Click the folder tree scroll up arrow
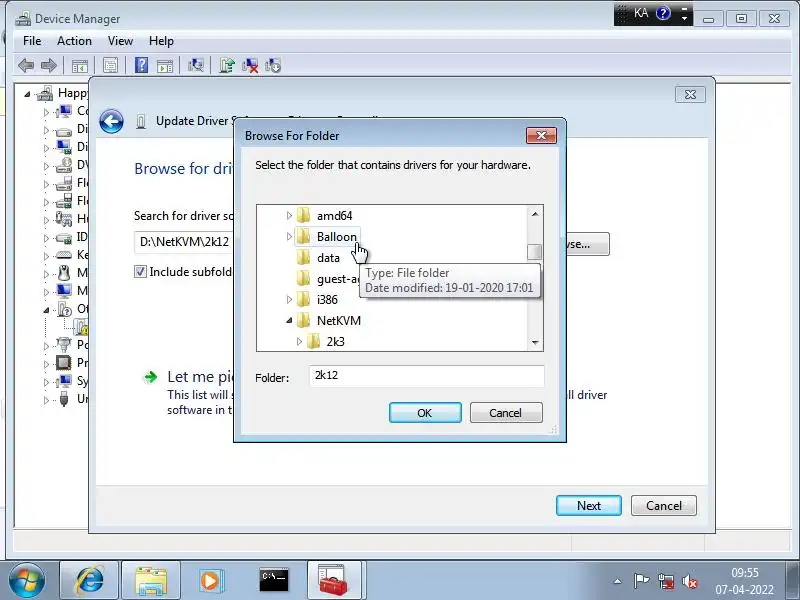The height and width of the screenshot is (600, 800). click(535, 214)
